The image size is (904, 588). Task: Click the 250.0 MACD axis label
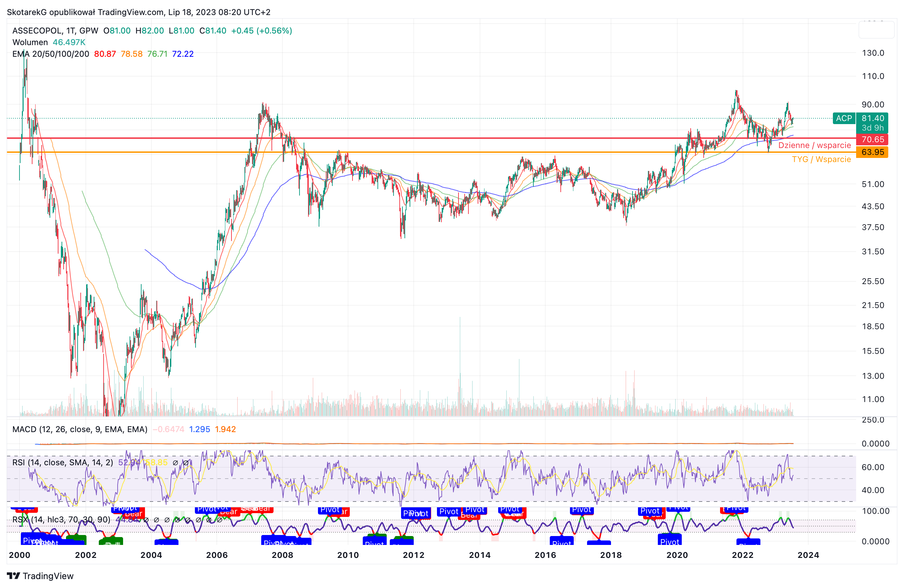pos(873,420)
